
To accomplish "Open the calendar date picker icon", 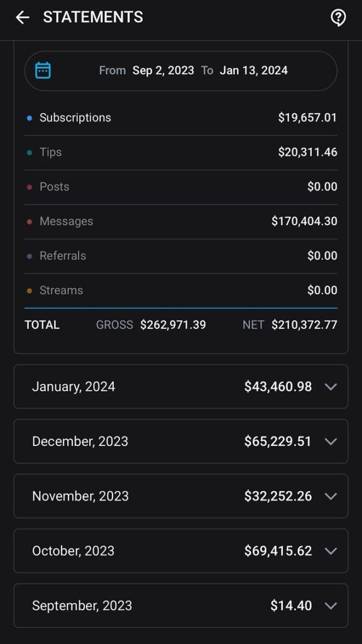I will 43,70.
